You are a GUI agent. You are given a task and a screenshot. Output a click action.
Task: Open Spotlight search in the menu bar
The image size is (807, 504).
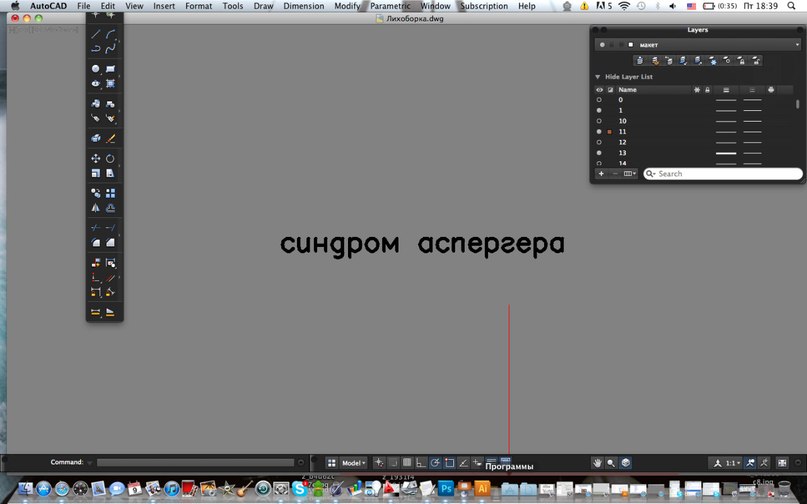point(792,6)
